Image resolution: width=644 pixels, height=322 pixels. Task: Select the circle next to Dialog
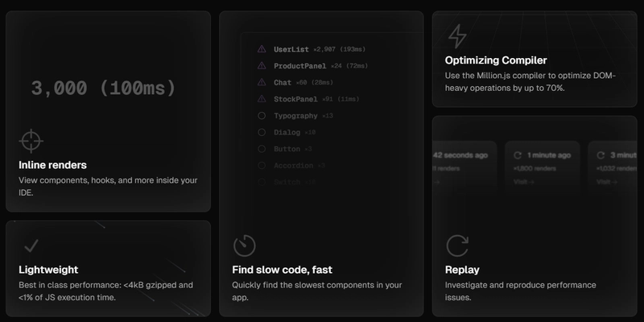pos(262,132)
